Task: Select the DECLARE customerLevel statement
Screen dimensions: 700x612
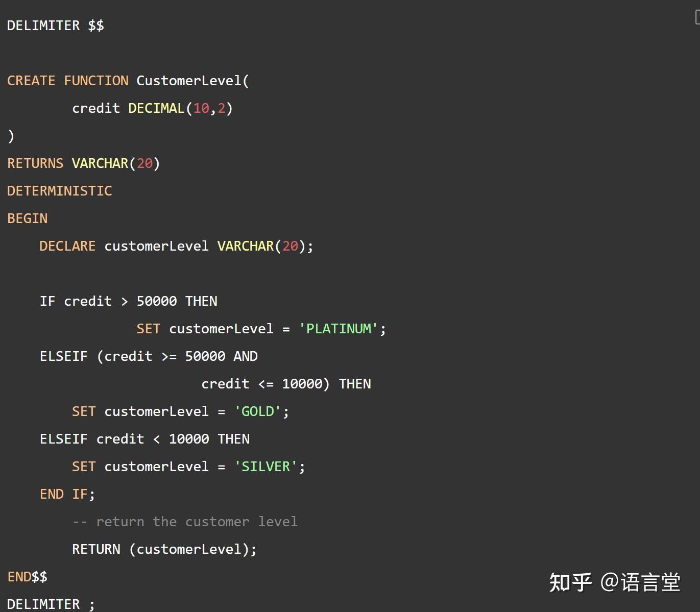Action: [x=175, y=246]
